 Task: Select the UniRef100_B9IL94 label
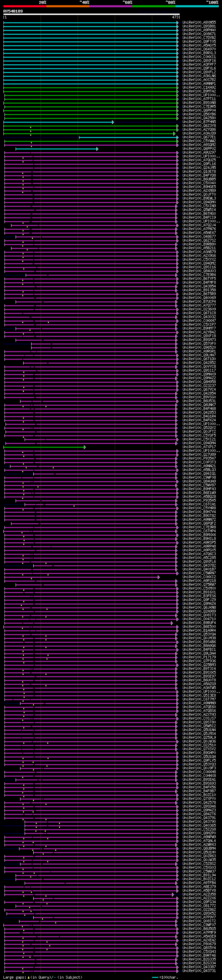pos(199,875)
